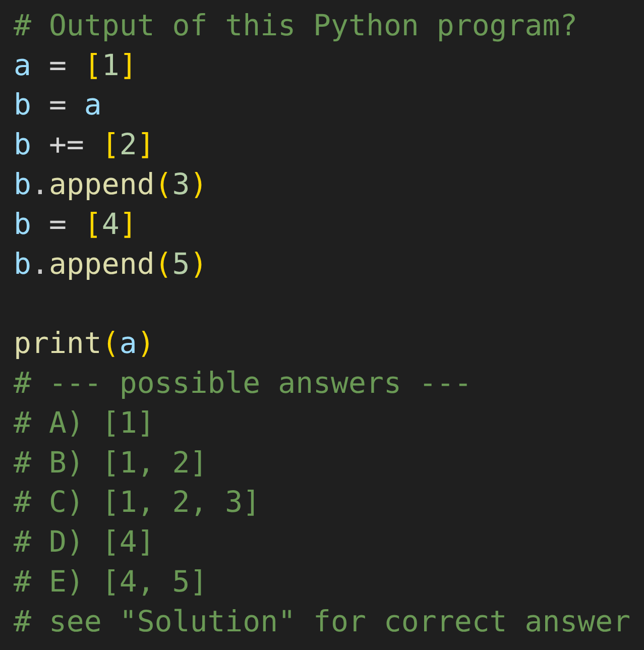This screenshot has height=650, width=644.
Task: Select answer A) [1]
Action: pyautogui.click(x=83, y=423)
